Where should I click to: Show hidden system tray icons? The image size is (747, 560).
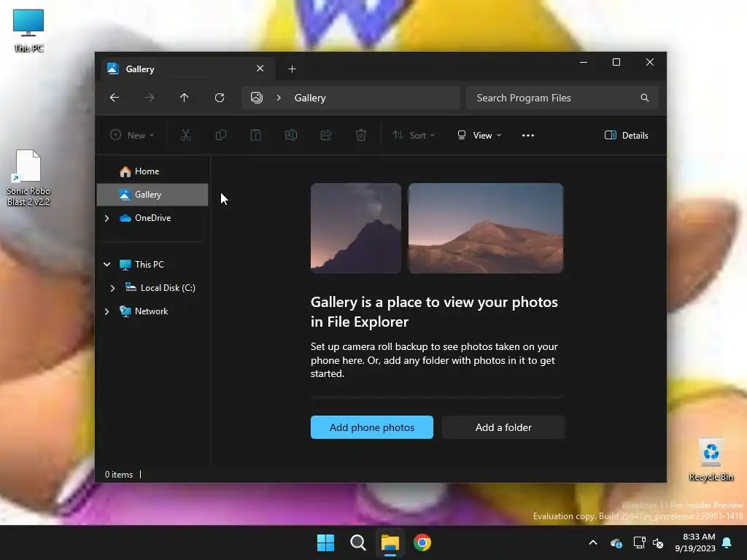coord(593,542)
